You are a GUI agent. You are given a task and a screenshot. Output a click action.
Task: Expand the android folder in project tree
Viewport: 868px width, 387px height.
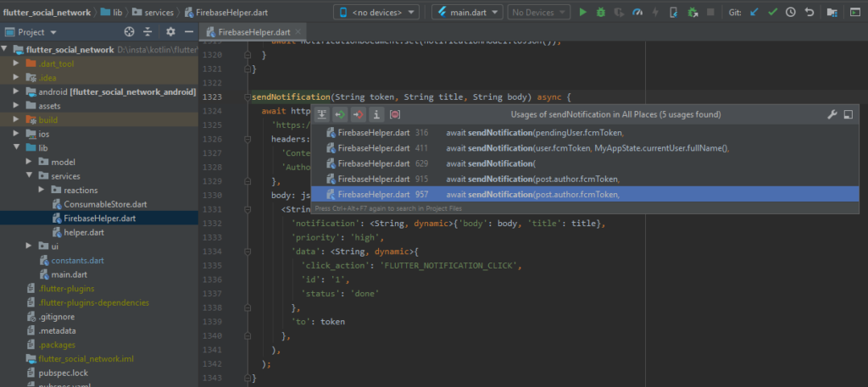click(17, 91)
